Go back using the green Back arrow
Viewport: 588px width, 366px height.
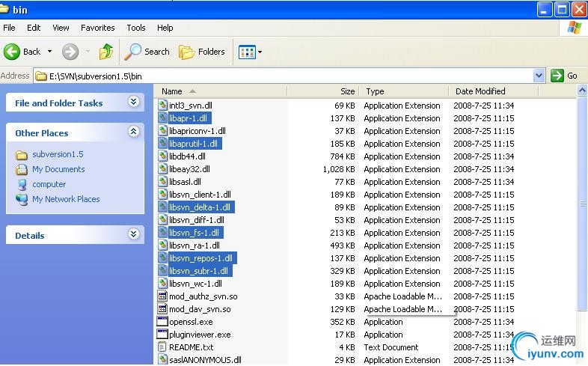pyautogui.click(x=12, y=52)
